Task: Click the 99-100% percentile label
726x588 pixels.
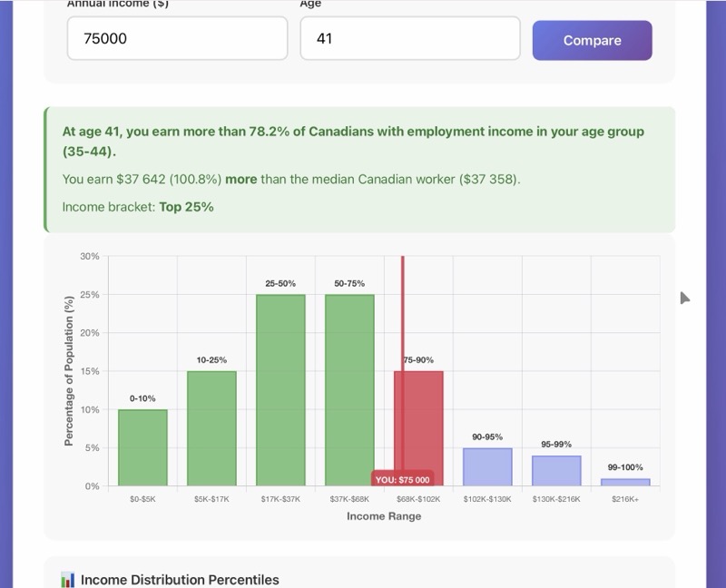Action: (x=625, y=467)
